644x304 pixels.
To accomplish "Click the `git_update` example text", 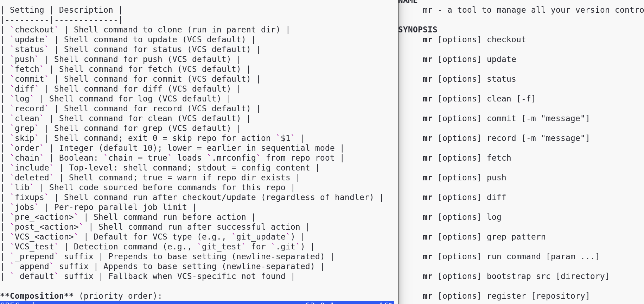I will pyautogui.click(x=261, y=237).
